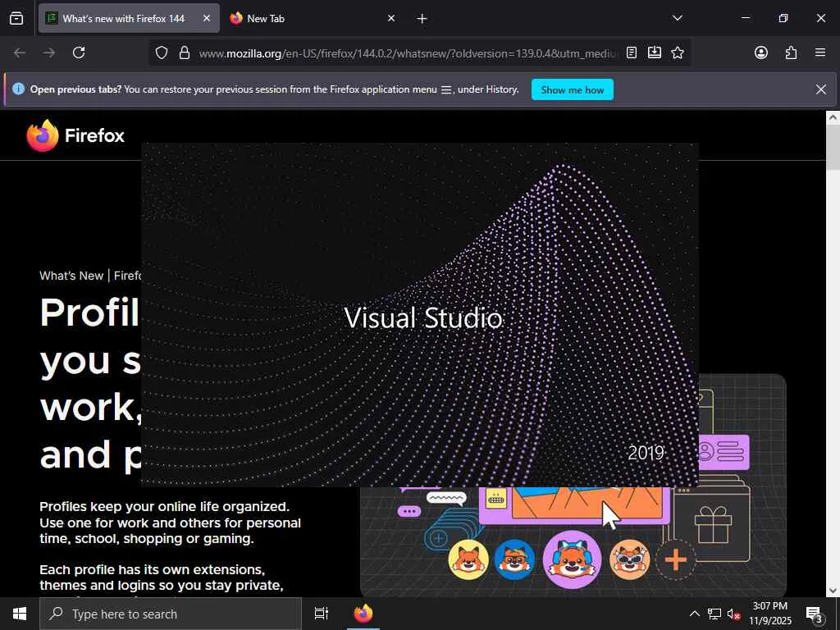
Task: Select the sunglasses fox profile avatar
Action: pos(629,559)
